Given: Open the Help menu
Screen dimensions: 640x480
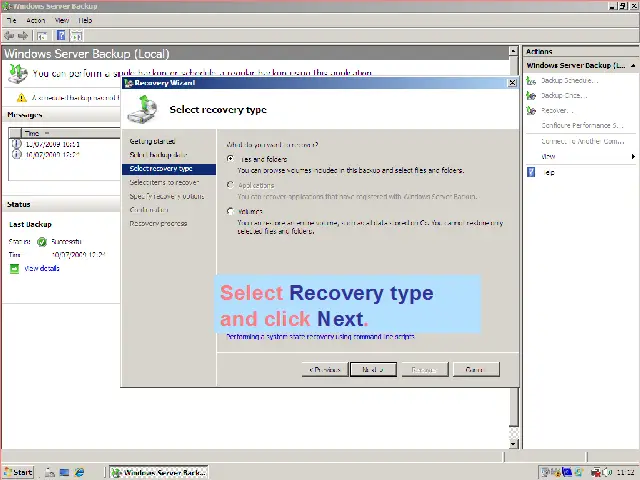Looking at the screenshot, I should pos(85,20).
